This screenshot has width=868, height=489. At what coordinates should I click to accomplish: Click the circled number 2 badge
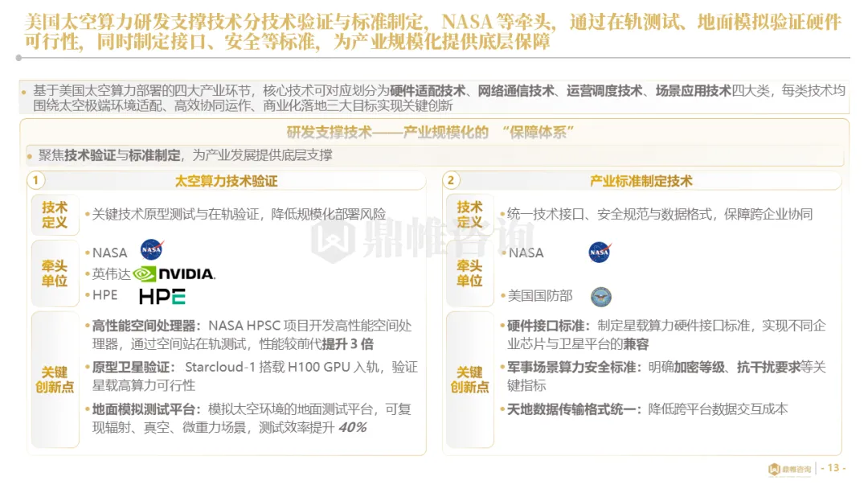point(451,180)
